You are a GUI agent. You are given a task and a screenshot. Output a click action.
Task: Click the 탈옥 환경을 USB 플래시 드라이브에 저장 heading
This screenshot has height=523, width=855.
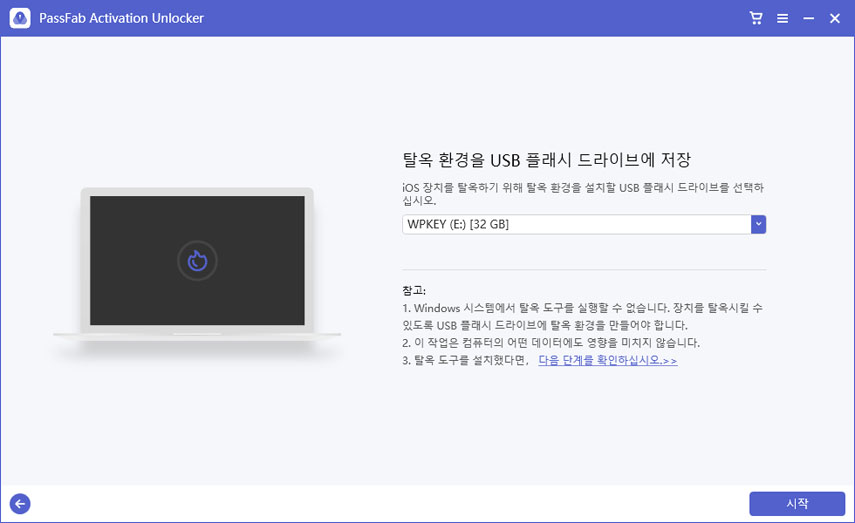click(547, 160)
